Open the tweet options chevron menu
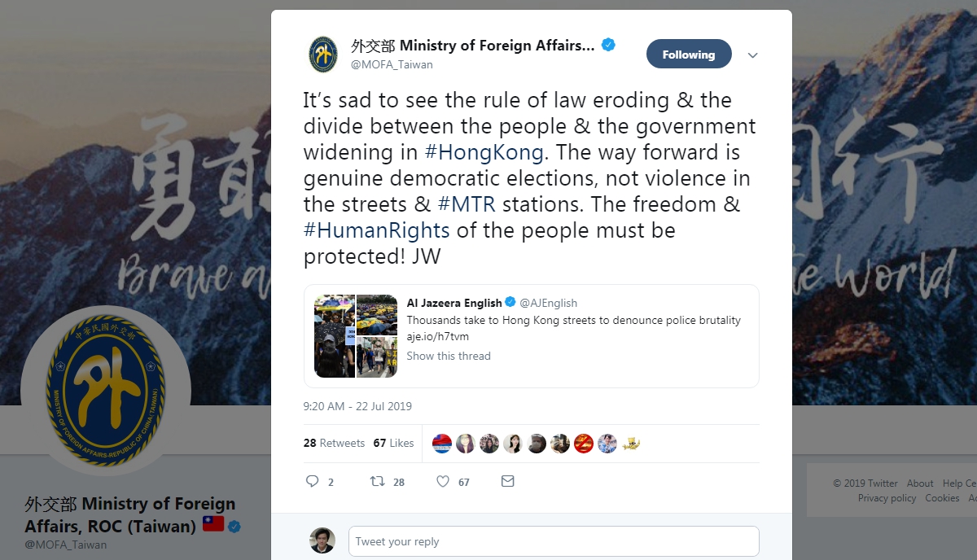The image size is (977, 560). tap(752, 55)
